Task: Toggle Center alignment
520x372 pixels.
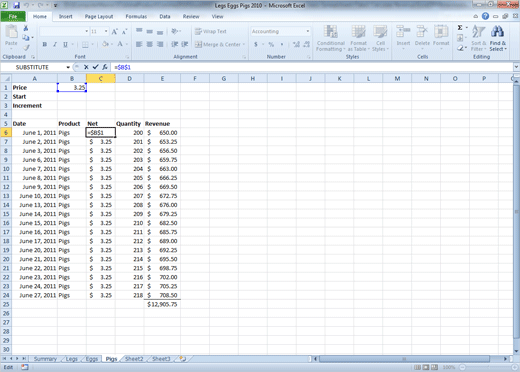Action: (x=150, y=44)
